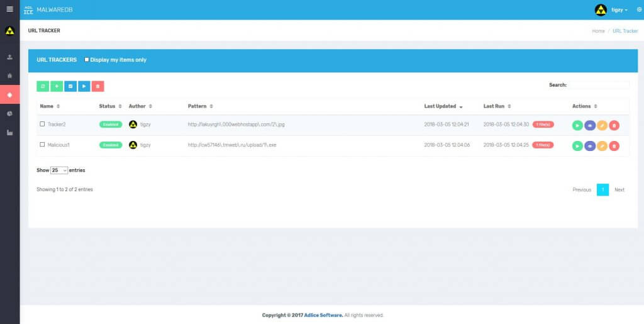The width and height of the screenshot is (644, 324).
Task: Click the green refresh button in the toolbar
Action: [x=43, y=86]
